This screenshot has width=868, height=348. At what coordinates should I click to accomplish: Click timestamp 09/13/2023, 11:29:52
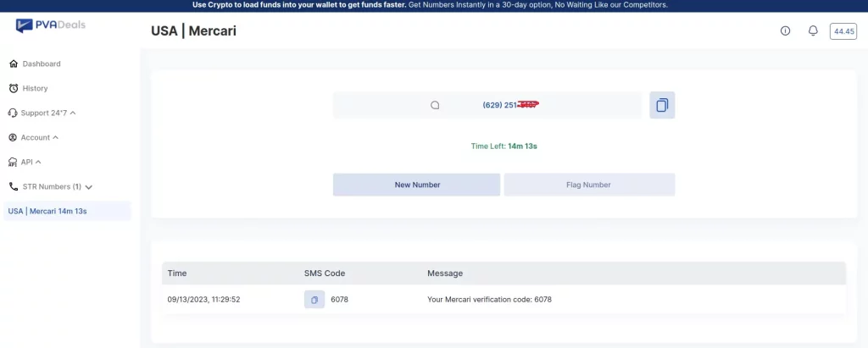(203, 299)
